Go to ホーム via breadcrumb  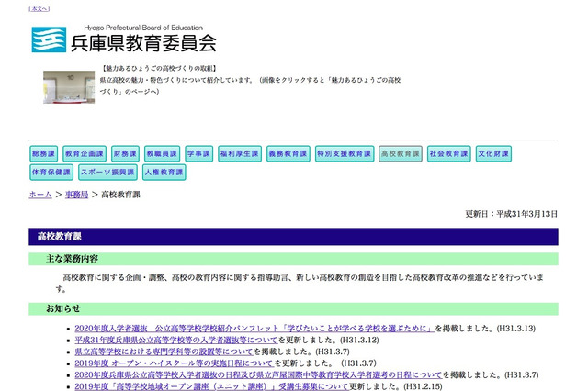40,195
